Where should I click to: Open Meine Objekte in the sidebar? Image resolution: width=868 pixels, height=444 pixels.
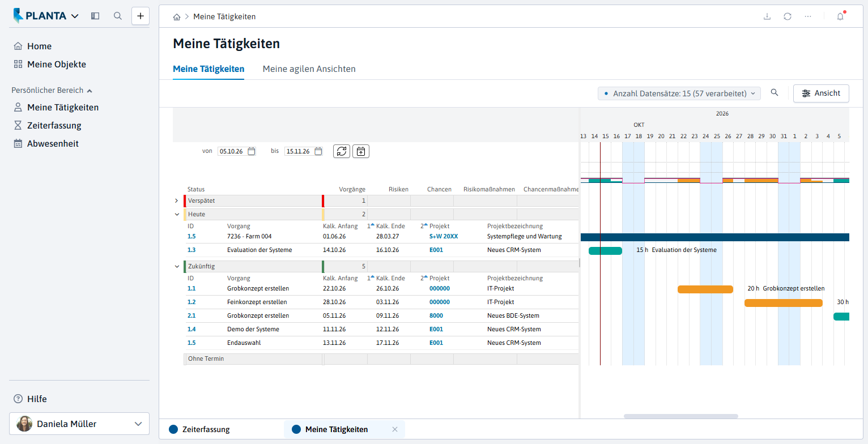[50, 64]
